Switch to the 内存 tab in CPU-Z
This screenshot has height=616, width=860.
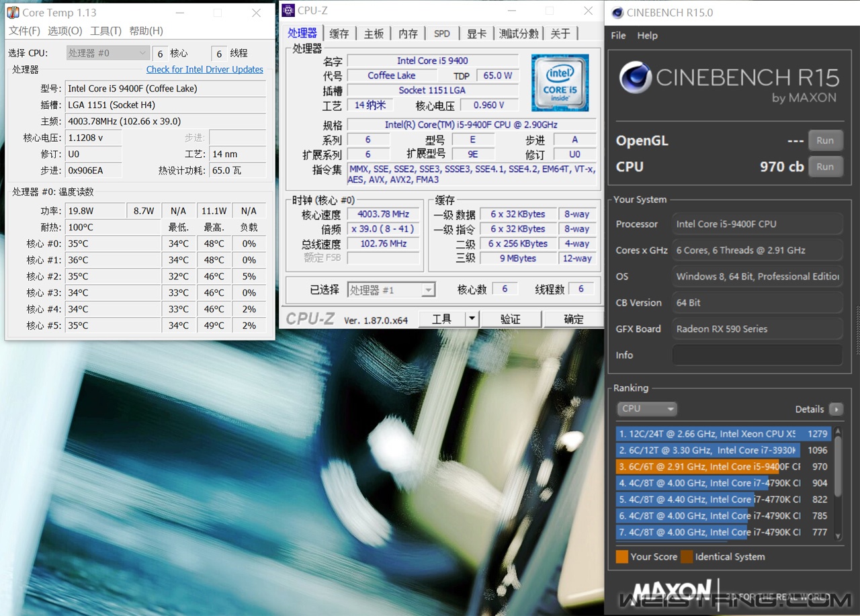(408, 34)
